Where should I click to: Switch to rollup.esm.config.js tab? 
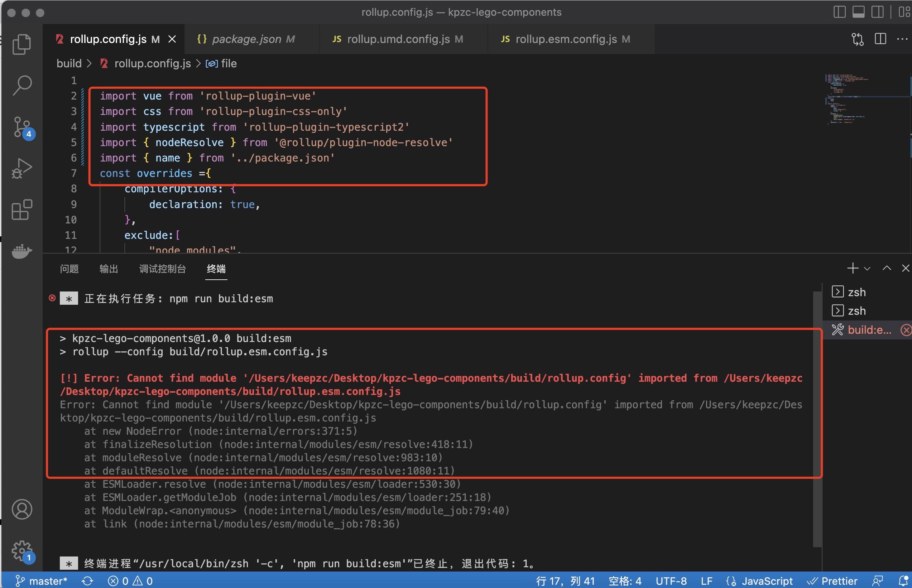pos(571,39)
